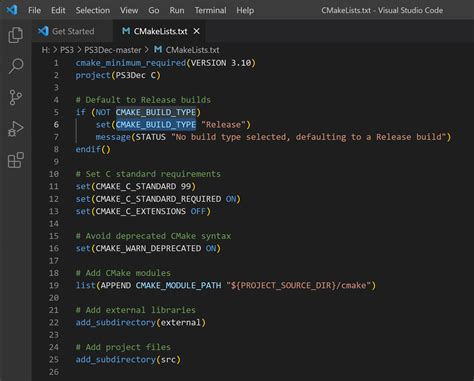Click ${PROJECT_SOURCE_DIR}/cmake string
The height and width of the screenshot is (381, 474).
tap(298, 285)
